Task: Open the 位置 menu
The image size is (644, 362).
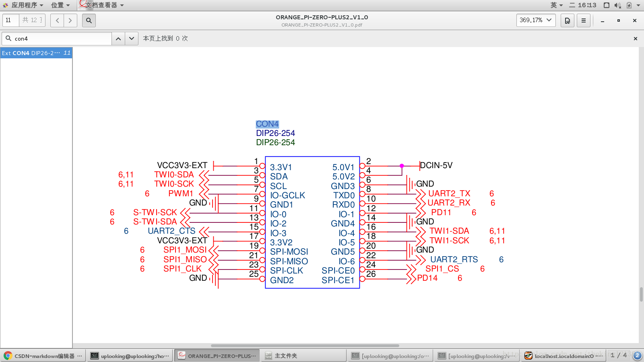Action: 60,5
